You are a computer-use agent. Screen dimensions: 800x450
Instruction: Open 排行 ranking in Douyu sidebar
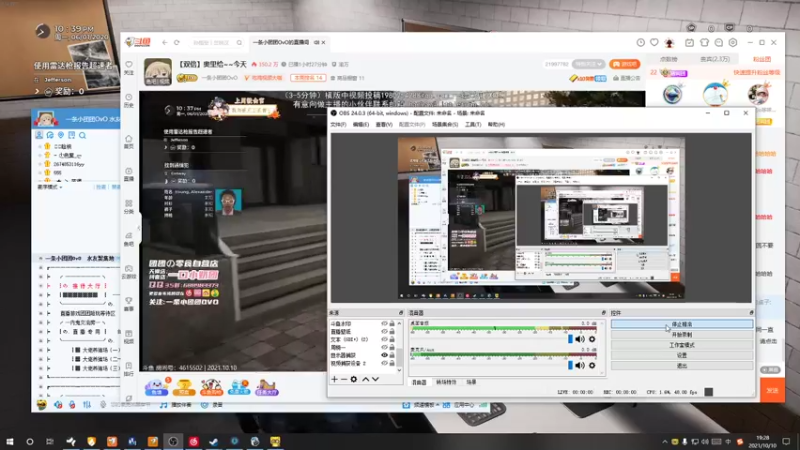(129, 369)
